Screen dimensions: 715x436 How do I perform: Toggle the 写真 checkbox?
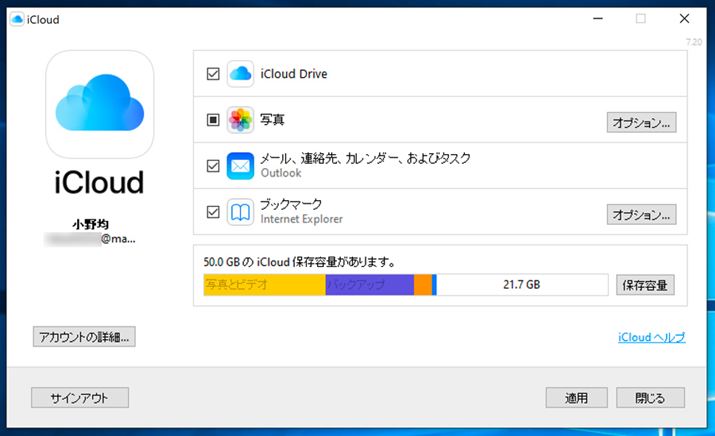(x=213, y=119)
